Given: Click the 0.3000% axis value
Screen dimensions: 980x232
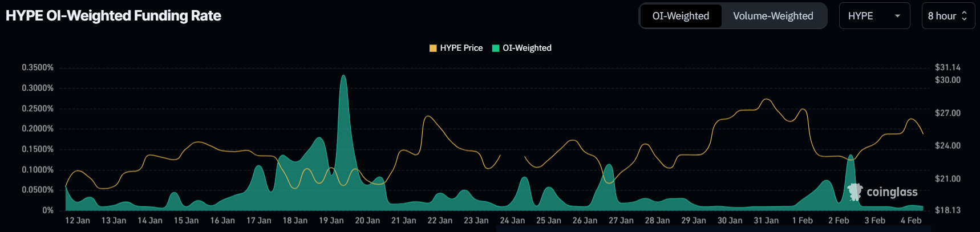Looking at the screenshot, I should [x=38, y=88].
